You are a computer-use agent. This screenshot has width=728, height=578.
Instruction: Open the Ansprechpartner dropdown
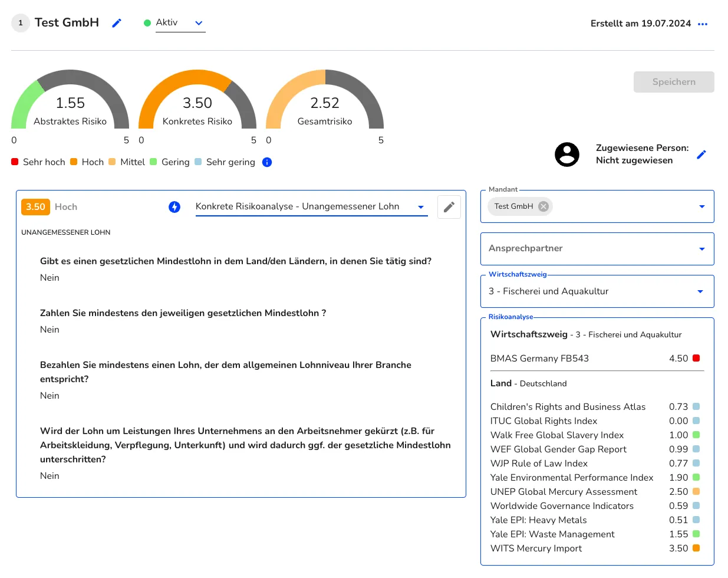701,249
